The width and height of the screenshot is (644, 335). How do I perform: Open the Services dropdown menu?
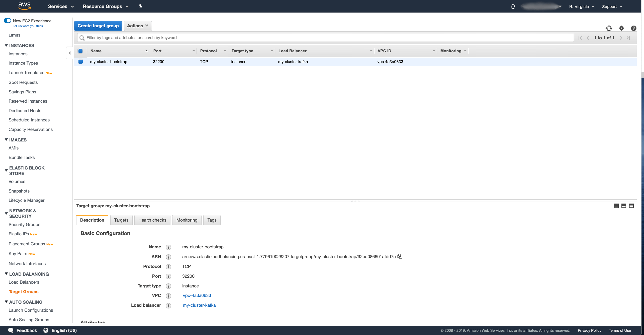click(x=61, y=7)
